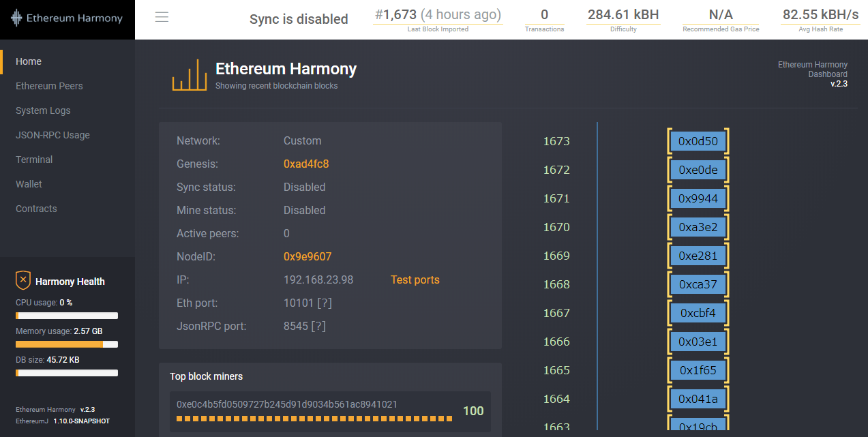This screenshot has width=868, height=437.
Task: Select block 0x0d50
Action: pos(698,141)
